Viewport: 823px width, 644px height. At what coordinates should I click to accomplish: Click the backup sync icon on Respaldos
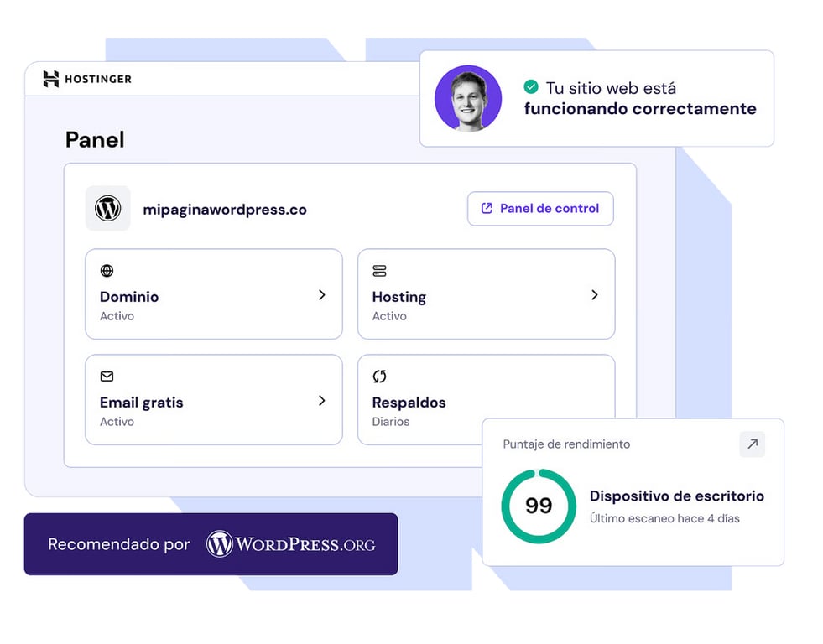[x=379, y=377]
